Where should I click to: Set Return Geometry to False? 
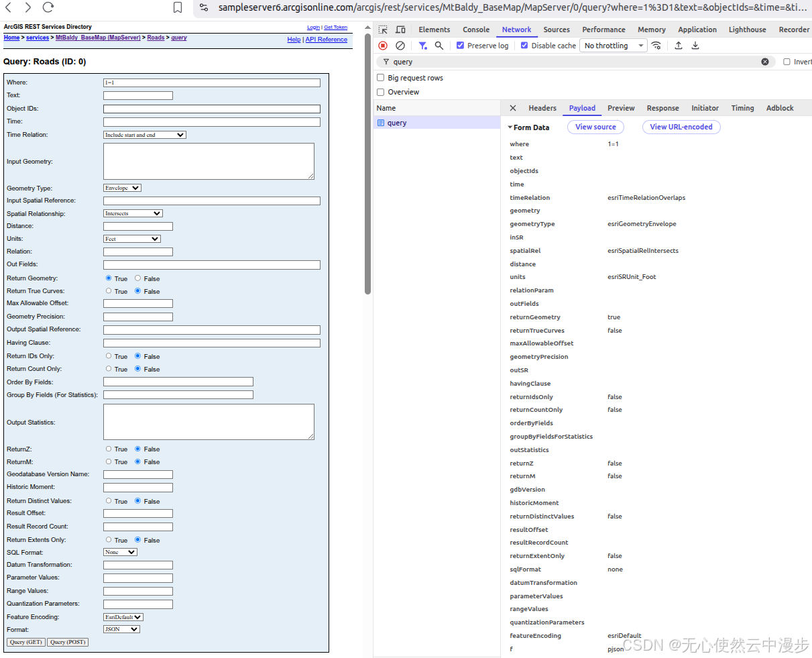[x=137, y=278]
